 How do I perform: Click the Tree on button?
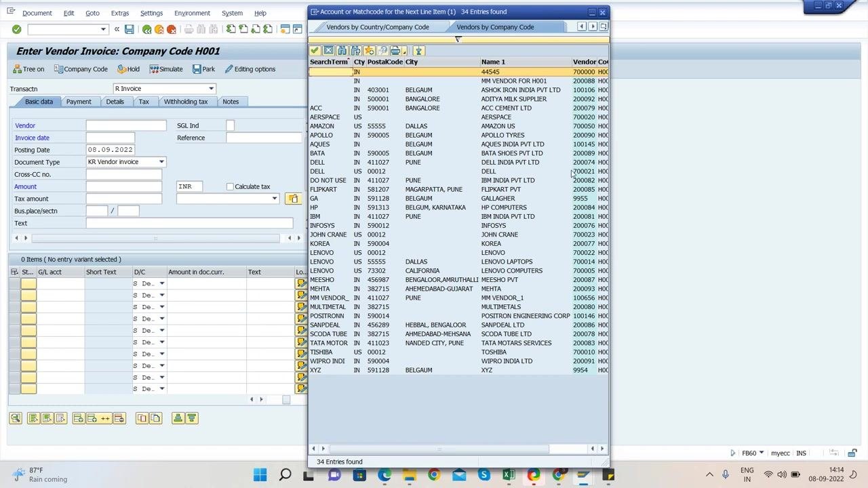[28, 69]
